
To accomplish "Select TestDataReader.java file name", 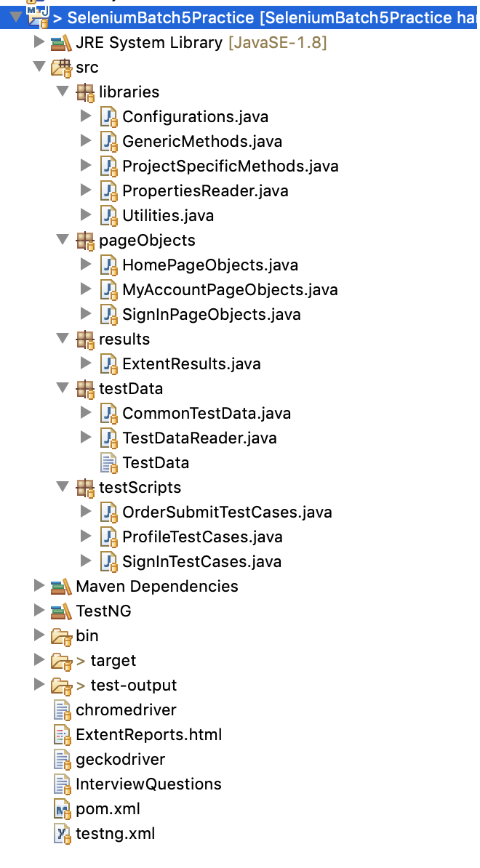I will tap(199, 438).
